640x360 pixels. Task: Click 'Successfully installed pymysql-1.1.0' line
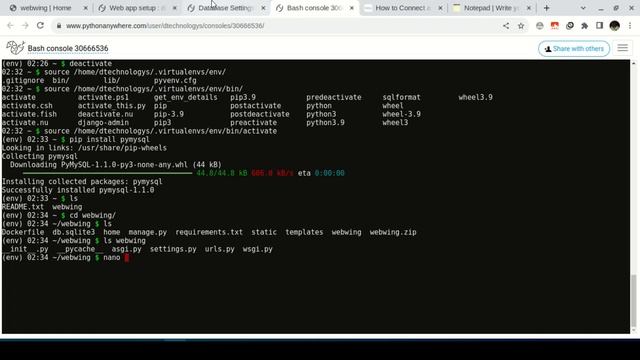click(78, 190)
